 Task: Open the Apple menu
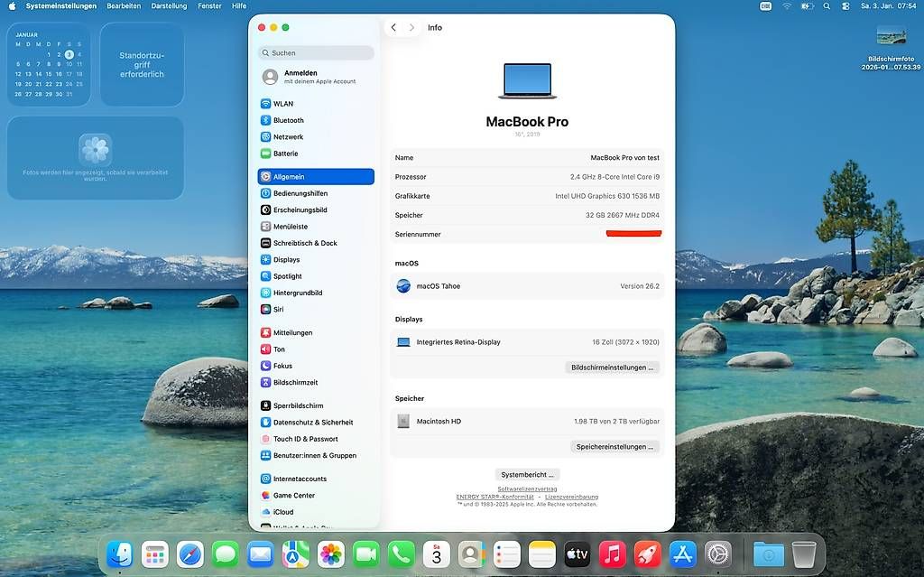[12, 6]
